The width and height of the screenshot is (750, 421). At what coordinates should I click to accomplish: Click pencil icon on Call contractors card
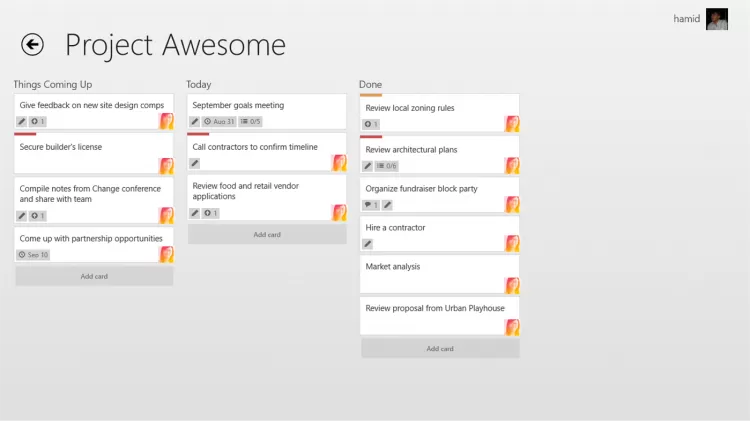pos(195,163)
